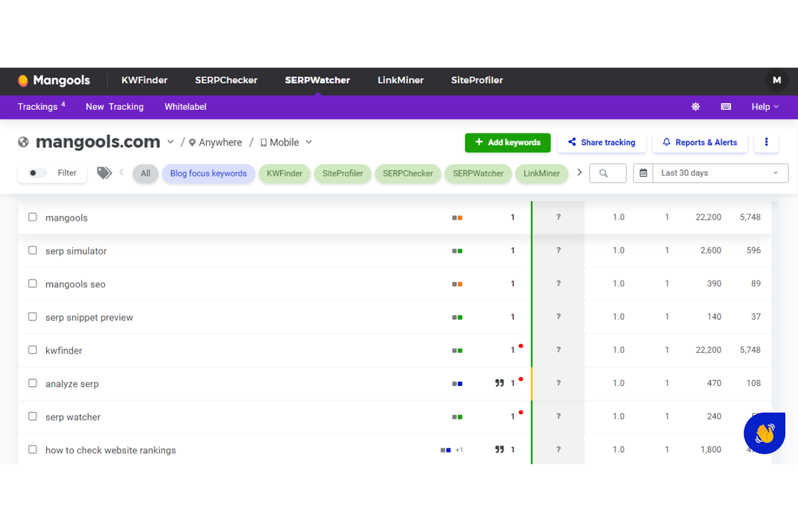Click featured snippet quote icon for analyze serp

point(499,383)
